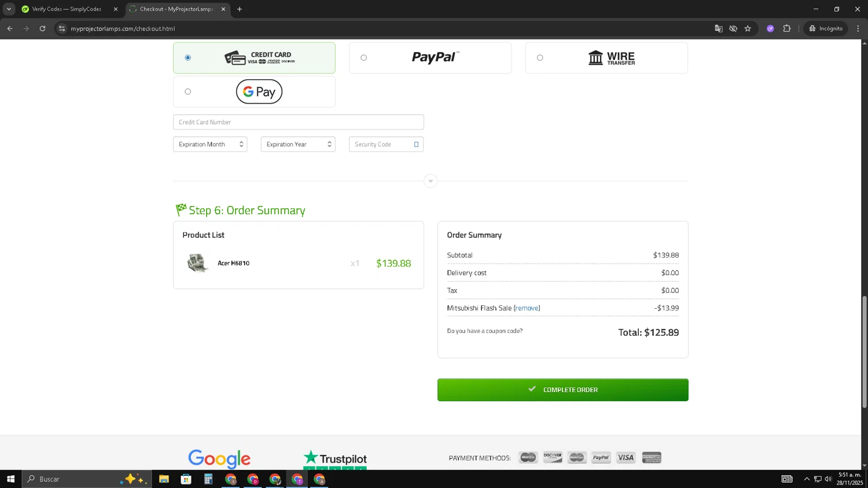Click the Google reviews logo

coord(219,459)
